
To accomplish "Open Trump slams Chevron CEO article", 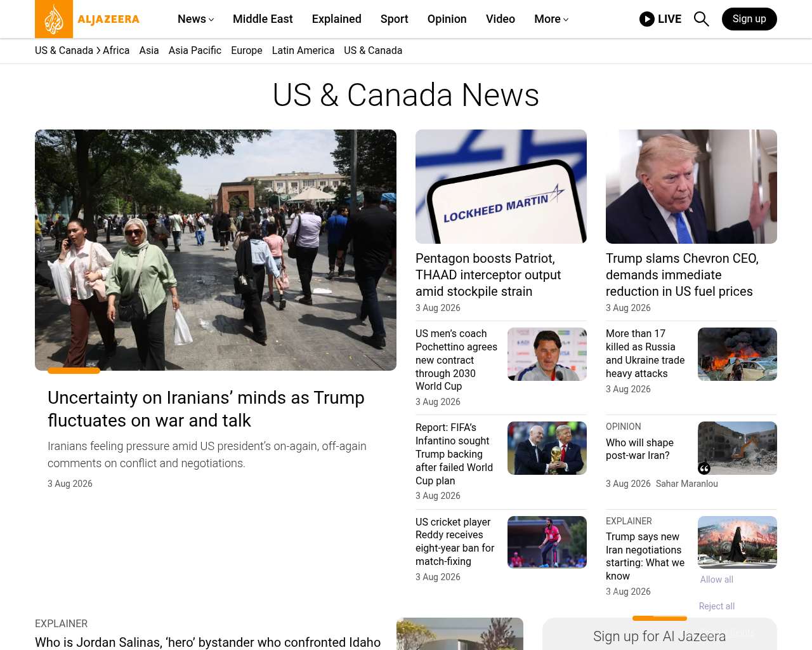I will pyautogui.click(x=682, y=275).
